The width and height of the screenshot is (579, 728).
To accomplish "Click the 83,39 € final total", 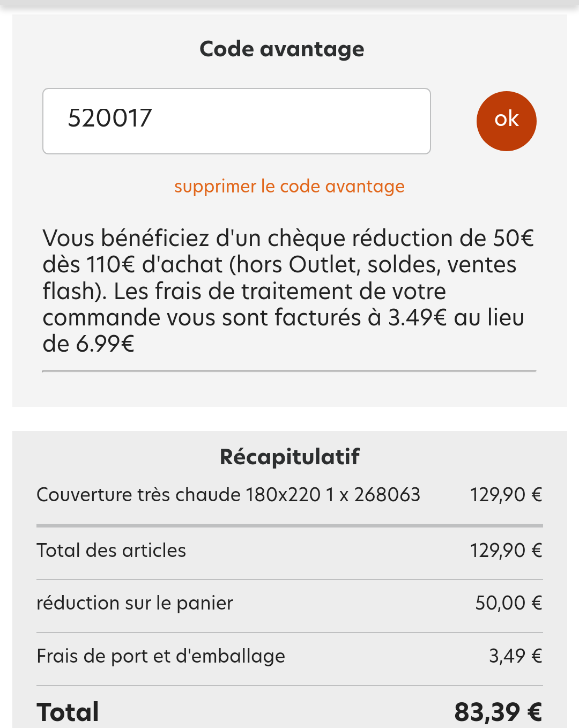I will coord(498,712).
